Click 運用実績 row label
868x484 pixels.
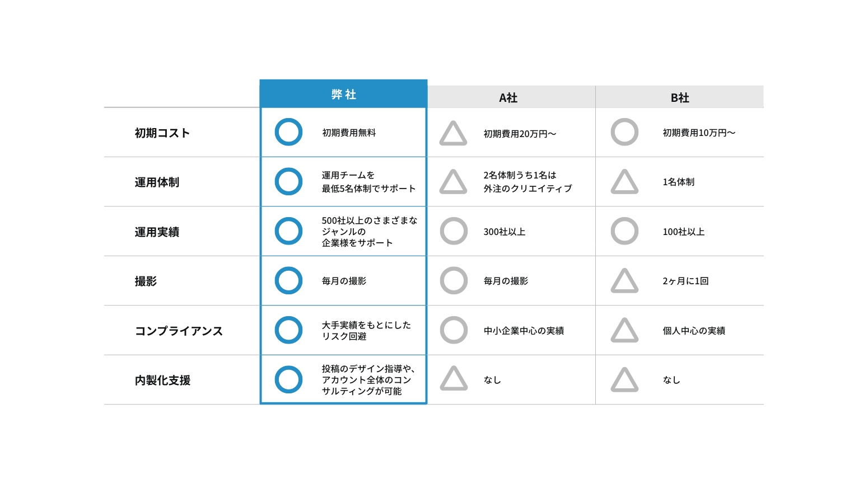[x=157, y=232]
